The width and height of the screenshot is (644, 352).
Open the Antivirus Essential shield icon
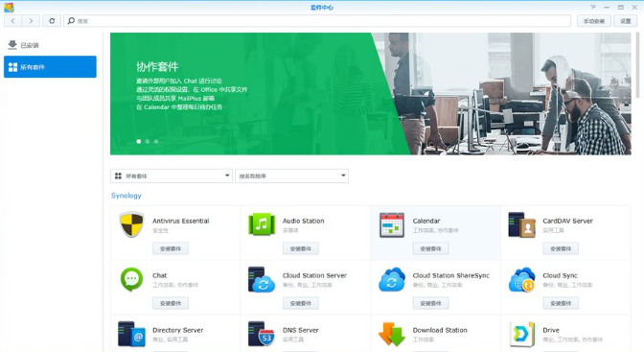[x=131, y=224]
